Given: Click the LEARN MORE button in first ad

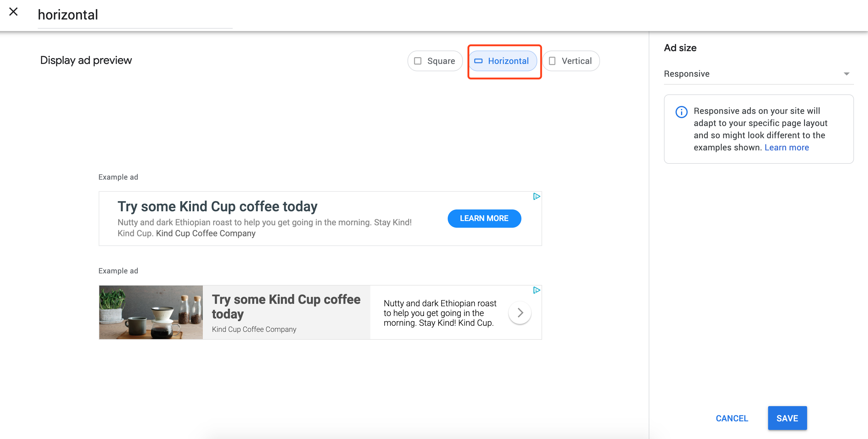Looking at the screenshot, I should [484, 218].
